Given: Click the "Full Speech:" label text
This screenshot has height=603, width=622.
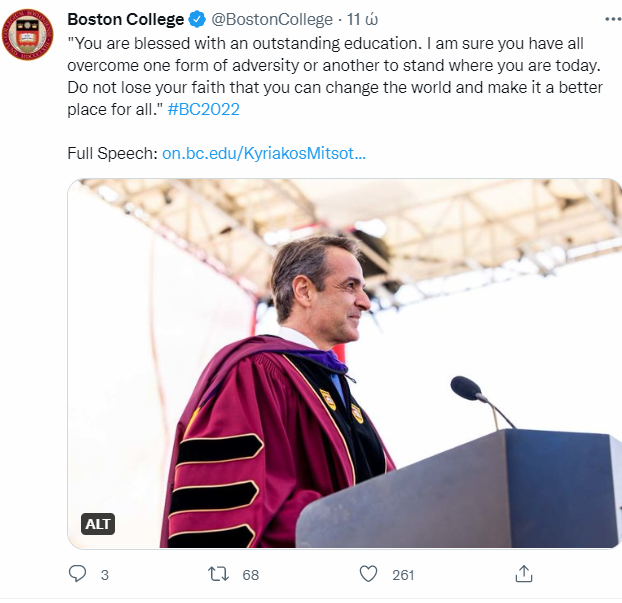Looking at the screenshot, I should (x=112, y=154).
